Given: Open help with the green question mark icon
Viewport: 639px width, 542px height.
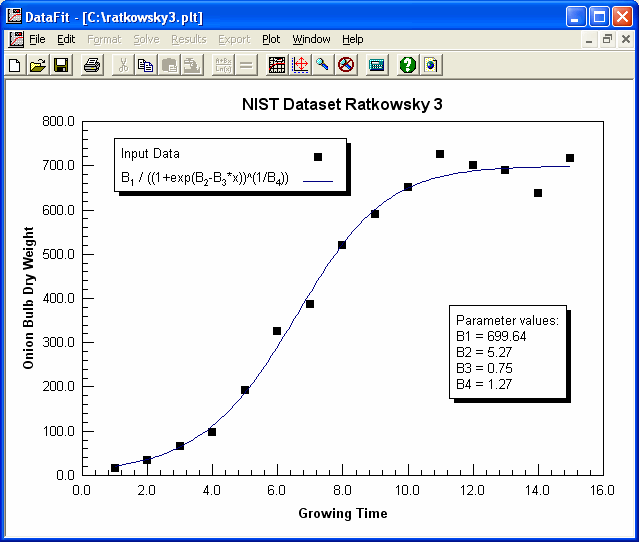Looking at the screenshot, I should click(408, 65).
